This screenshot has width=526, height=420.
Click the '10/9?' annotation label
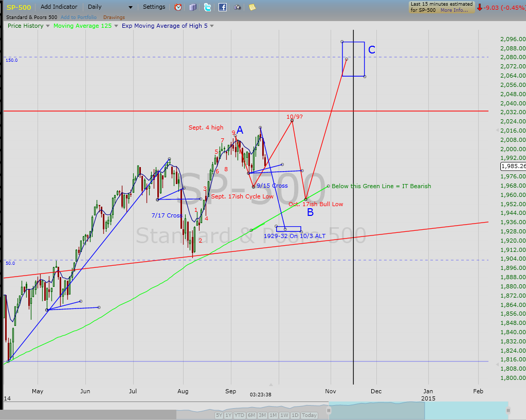[x=295, y=117]
